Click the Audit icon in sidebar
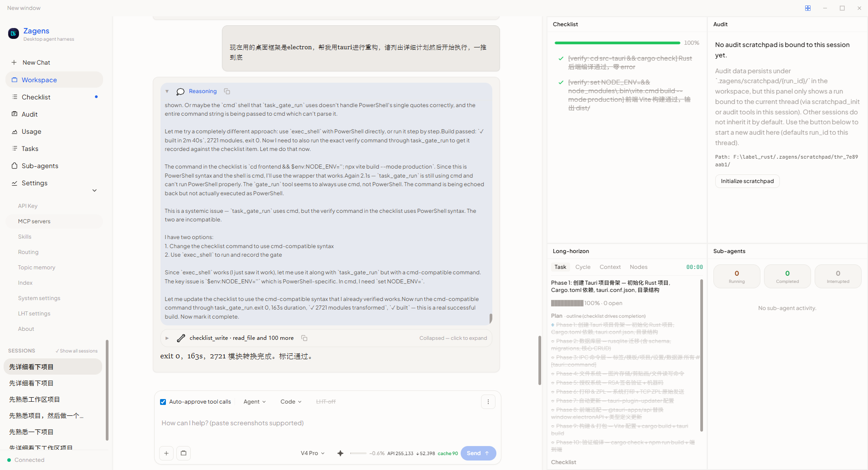The width and height of the screenshot is (868, 470). [x=14, y=114]
